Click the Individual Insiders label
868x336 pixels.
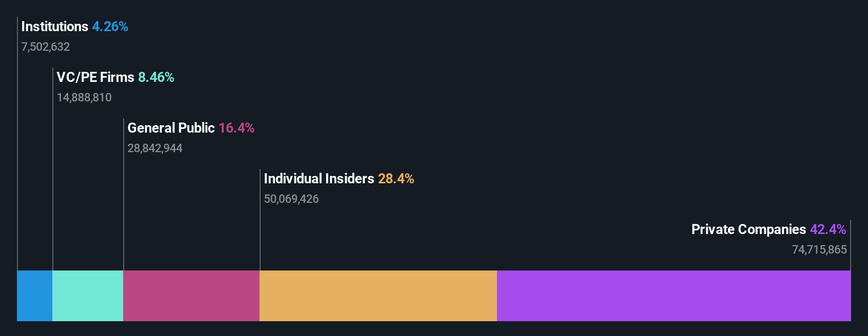pyautogui.click(x=319, y=179)
